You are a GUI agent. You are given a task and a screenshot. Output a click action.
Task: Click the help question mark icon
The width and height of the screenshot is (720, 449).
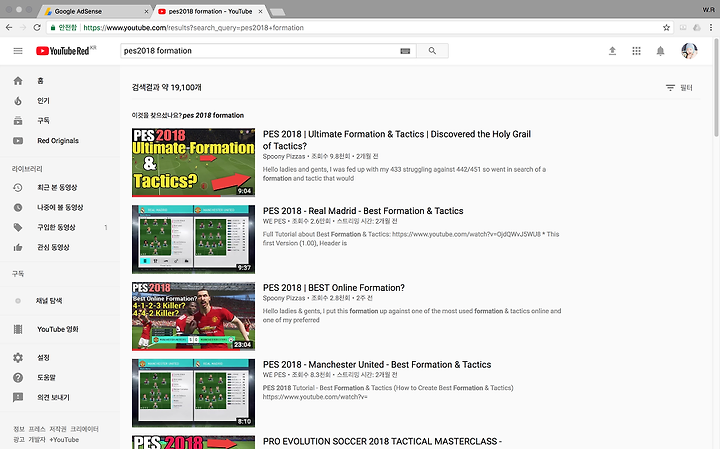(18, 377)
